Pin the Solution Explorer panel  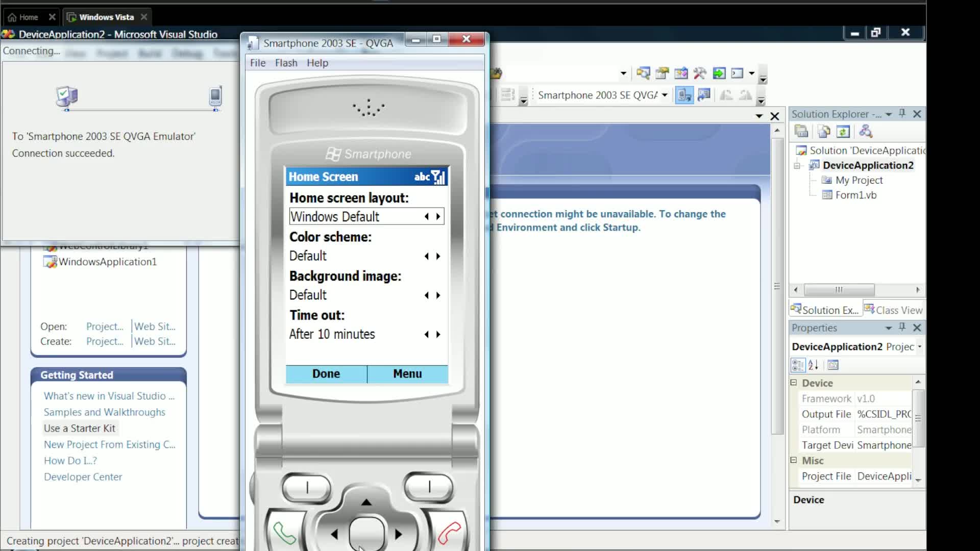[902, 114]
